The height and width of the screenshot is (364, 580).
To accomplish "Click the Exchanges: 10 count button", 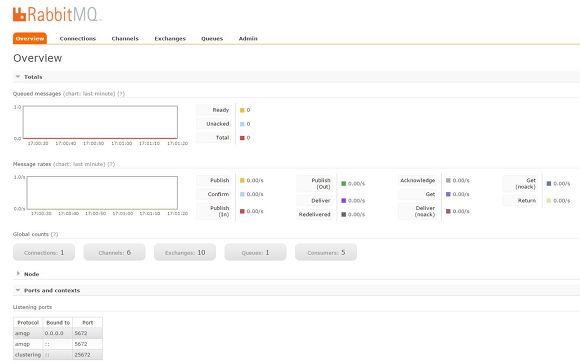I will (x=185, y=252).
